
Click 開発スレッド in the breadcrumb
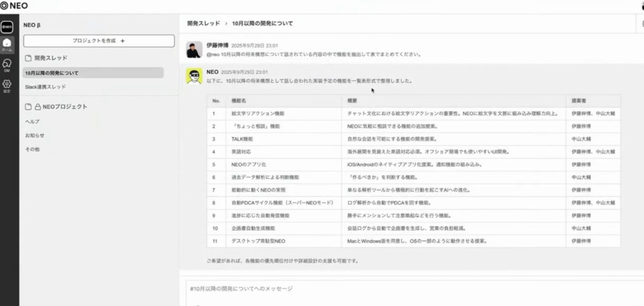(203, 24)
